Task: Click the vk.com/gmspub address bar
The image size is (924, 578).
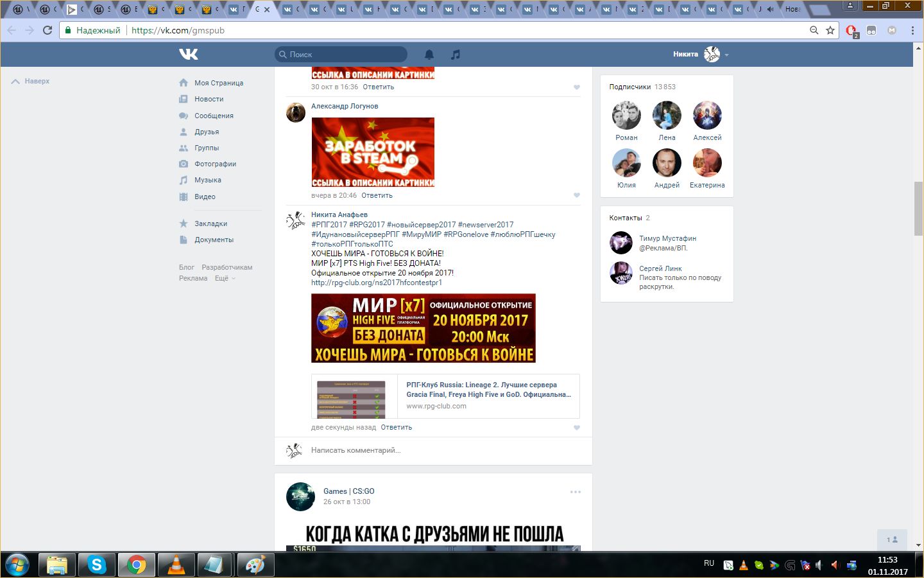Action: [449, 30]
